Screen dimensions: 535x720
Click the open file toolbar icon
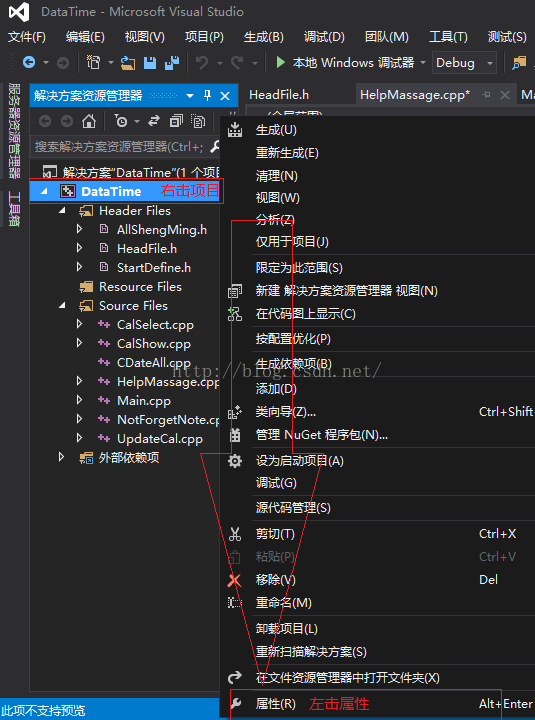[x=128, y=62]
